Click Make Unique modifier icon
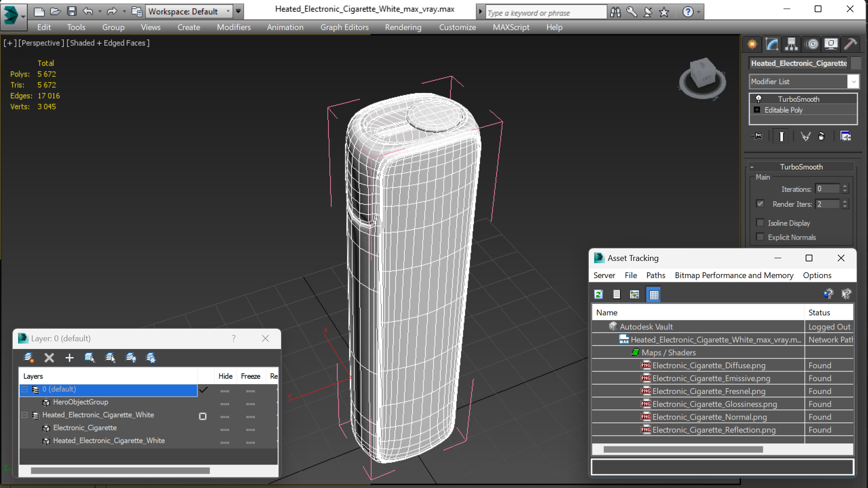868x488 pixels. point(805,136)
